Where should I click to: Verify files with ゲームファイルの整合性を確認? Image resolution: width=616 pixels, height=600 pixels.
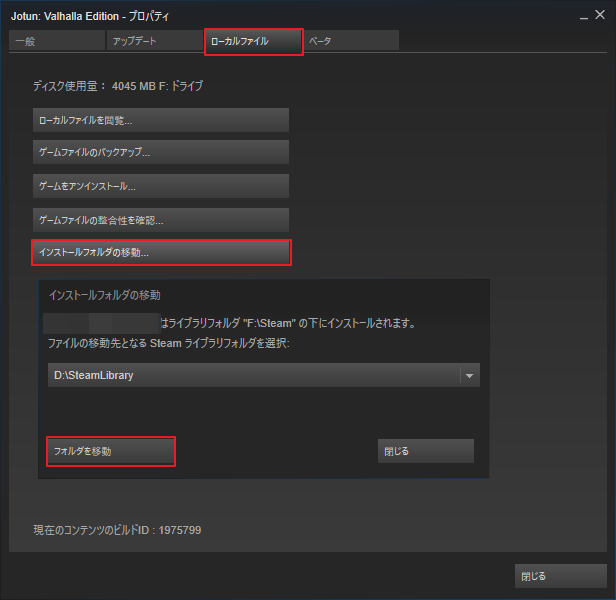161,219
